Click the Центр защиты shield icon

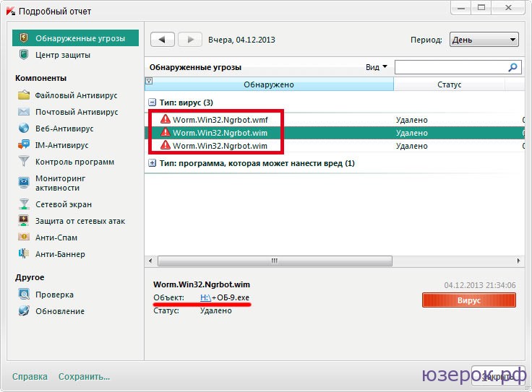[23, 55]
